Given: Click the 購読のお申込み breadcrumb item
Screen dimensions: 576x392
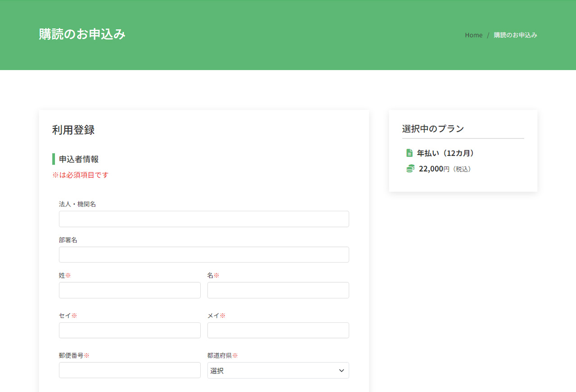Looking at the screenshot, I should (515, 35).
